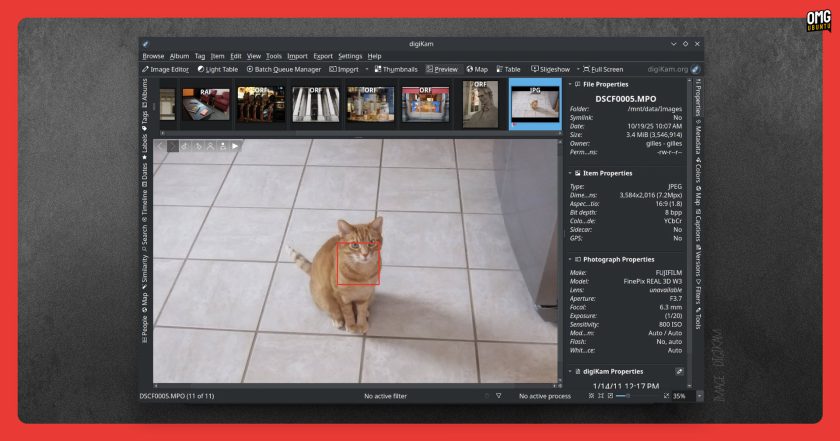Adjust the zoom slider in status bar
This screenshot has height=441, width=840.
638,396
